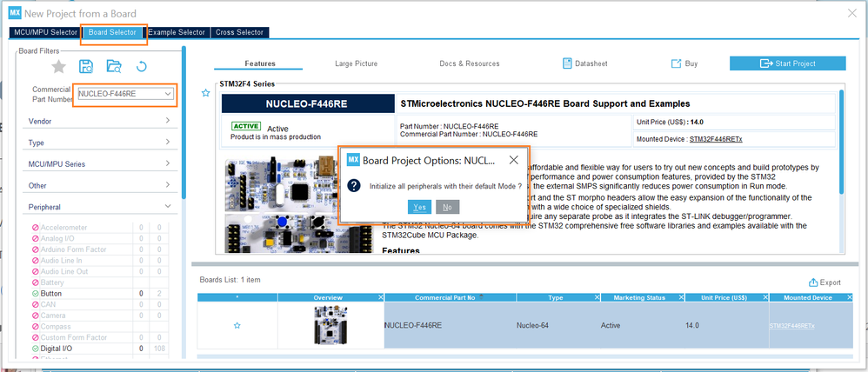Click the STM32CubeMX logo in title bar
This screenshot has width=868, height=372.
(x=15, y=13)
